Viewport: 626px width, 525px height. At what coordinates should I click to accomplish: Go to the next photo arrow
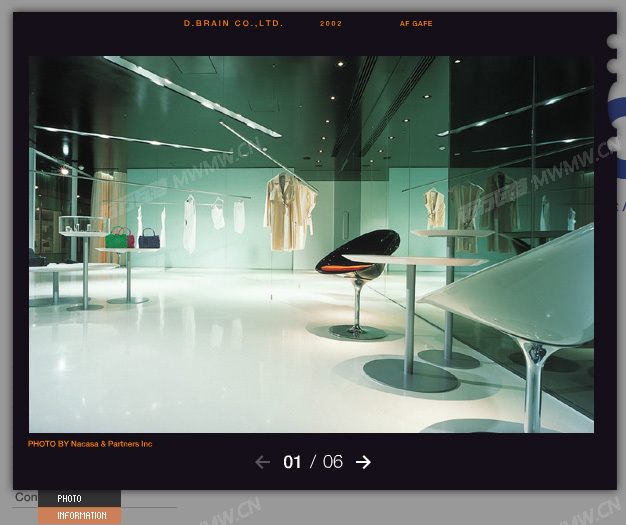[x=363, y=462]
